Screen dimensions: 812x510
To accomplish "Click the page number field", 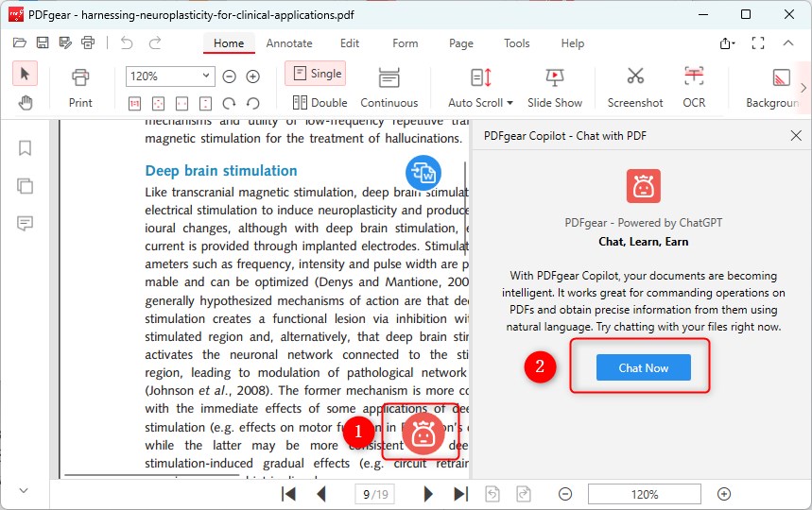I will 375,494.
